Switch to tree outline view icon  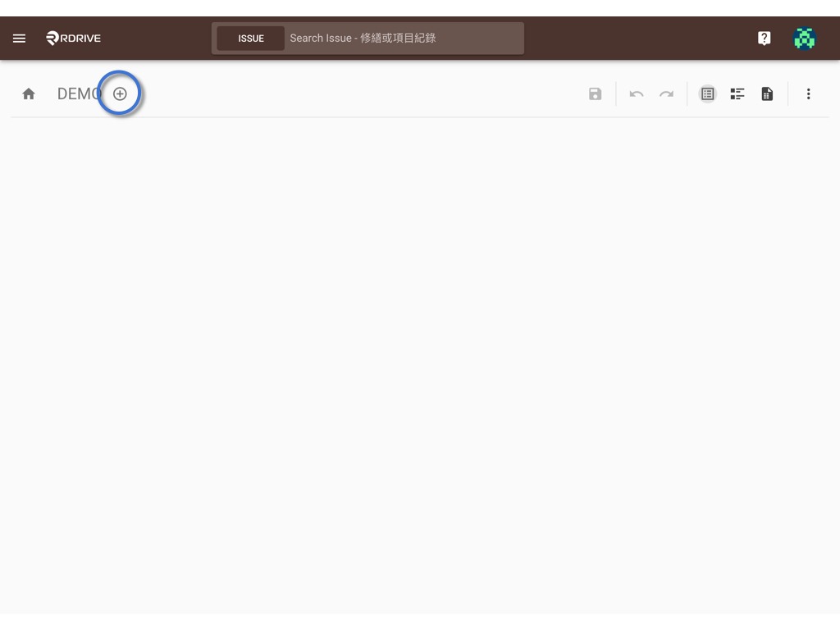[x=737, y=94]
